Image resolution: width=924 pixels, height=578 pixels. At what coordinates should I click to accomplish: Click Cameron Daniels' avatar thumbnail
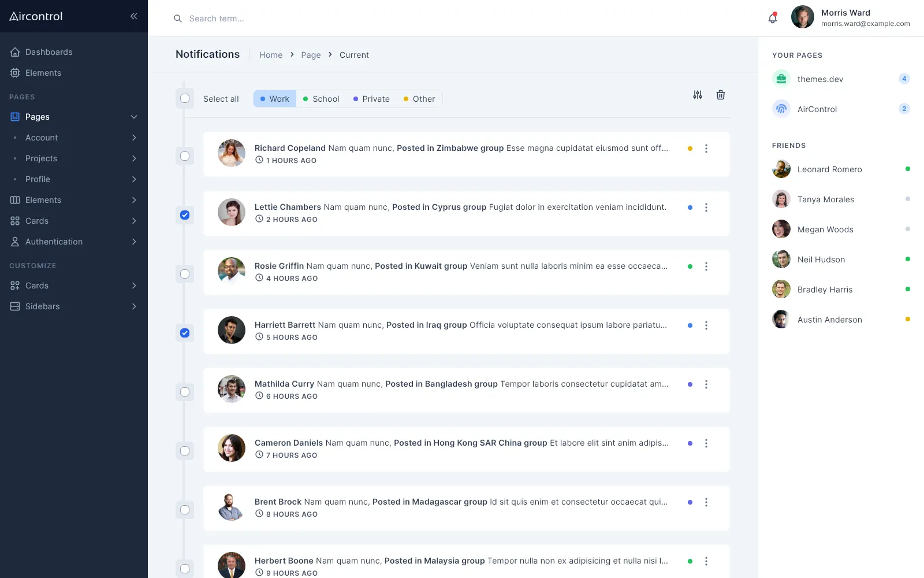(232, 448)
